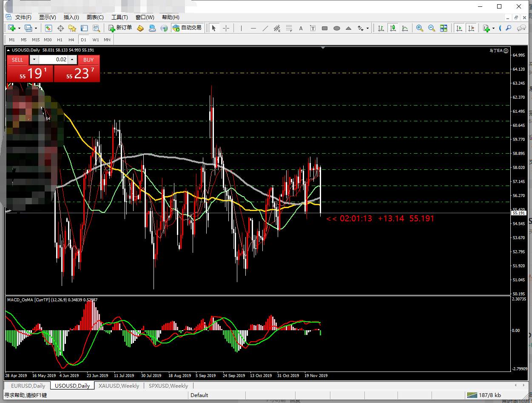Viewport: 532px width, 403px height.
Task: Increase lot volume with up arrow
Action: pyautogui.click(x=73, y=60)
